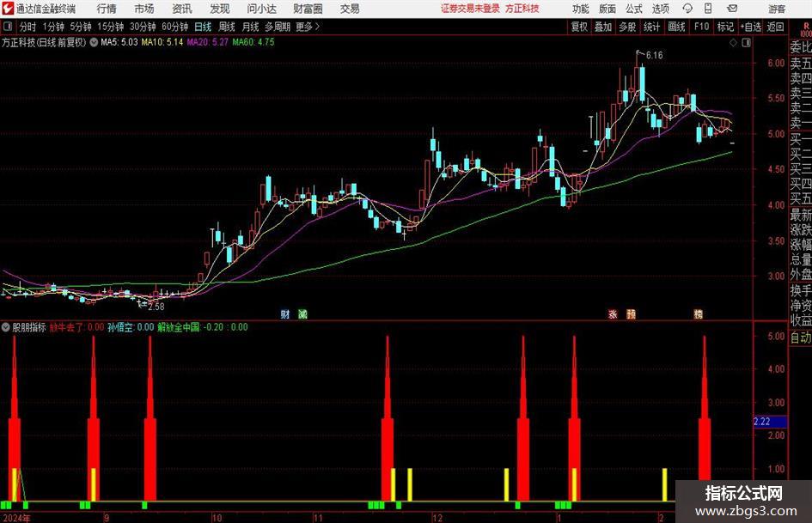Click the 游客 guest account label
The width and height of the screenshot is (812, 523).
coord(777,9)
